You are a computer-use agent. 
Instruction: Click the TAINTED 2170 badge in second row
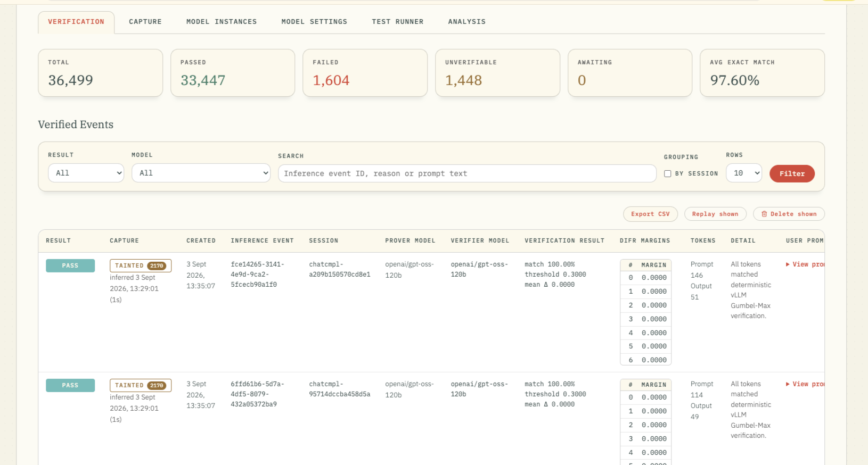tap(141, 385)
